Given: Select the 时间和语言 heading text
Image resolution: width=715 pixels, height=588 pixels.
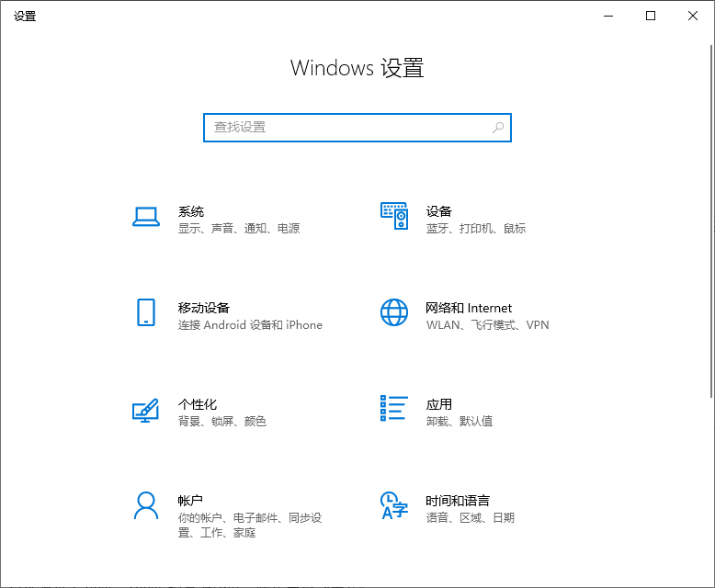Looking at the screenshot, I should 457,501.
